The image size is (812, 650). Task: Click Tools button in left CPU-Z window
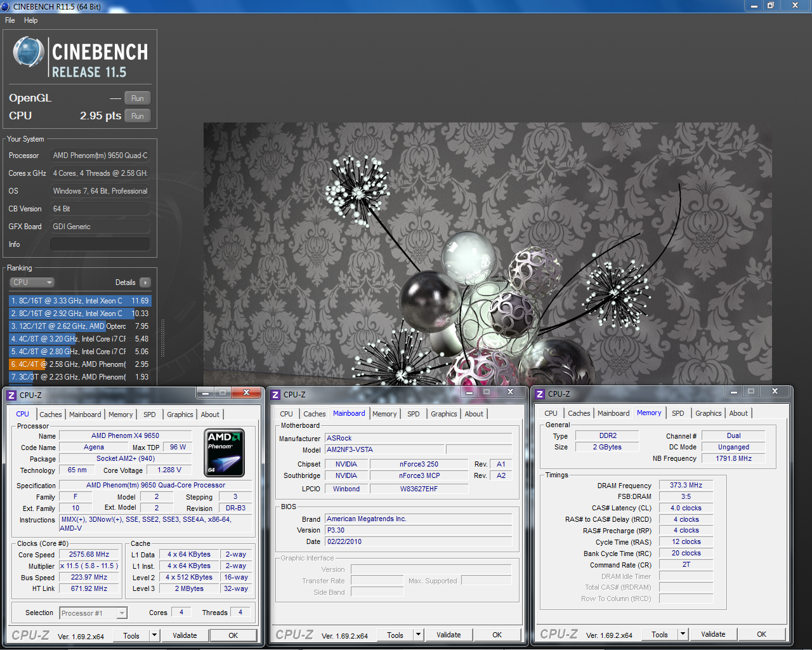click(131, 635)
